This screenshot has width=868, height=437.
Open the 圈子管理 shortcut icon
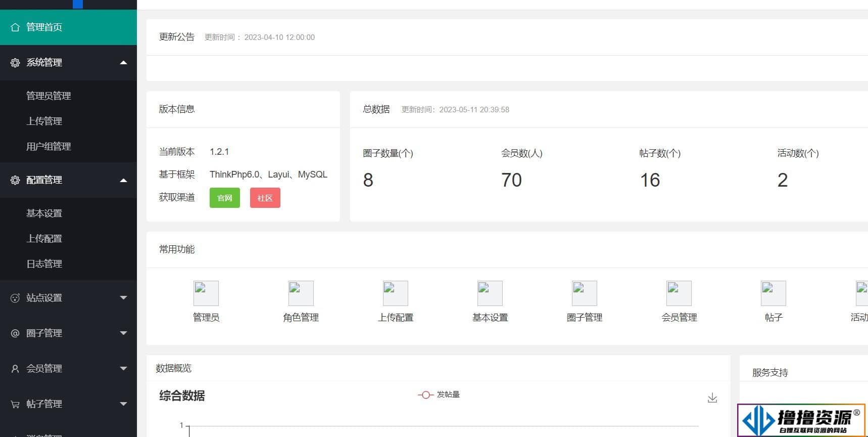click(585, 293)
